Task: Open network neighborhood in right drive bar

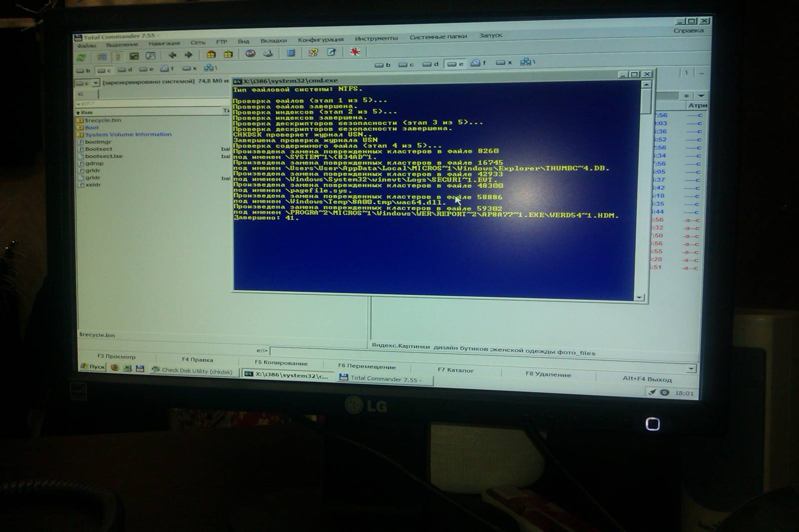Action: click(527, 62)
